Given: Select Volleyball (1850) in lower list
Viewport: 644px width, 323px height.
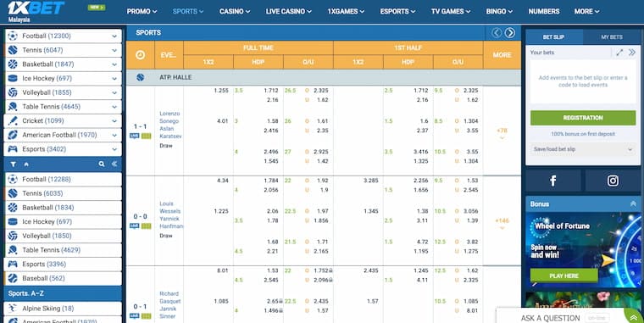Looking at the screenshot, I should 63,236.
